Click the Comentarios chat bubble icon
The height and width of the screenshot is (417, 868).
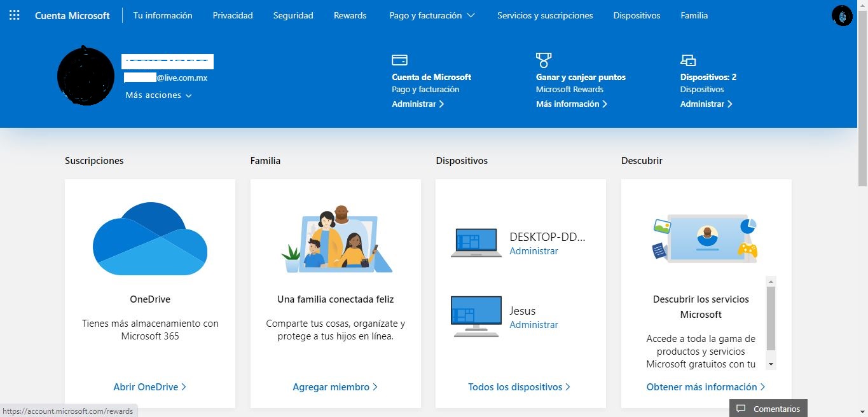point(741,409)
